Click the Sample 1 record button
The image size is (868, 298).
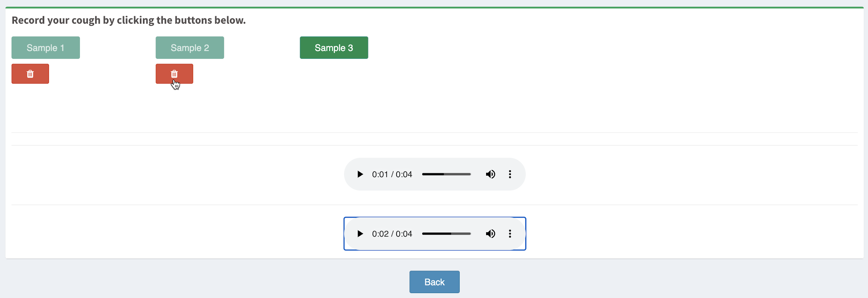point(45,48)
